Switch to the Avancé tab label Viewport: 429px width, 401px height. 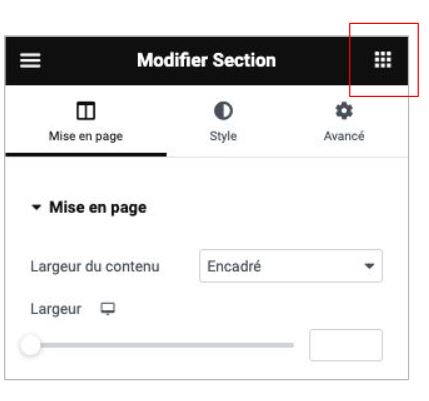coord(344,136)
